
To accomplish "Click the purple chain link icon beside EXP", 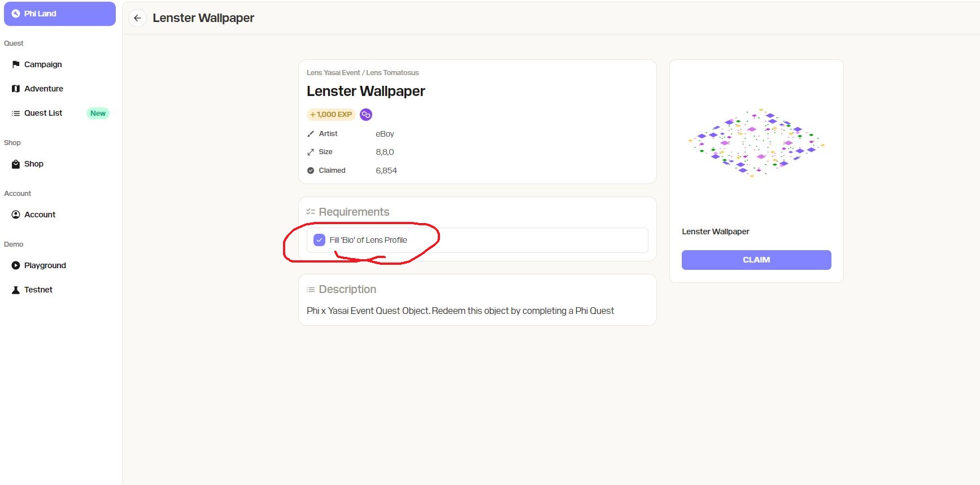I will point(366,115).
